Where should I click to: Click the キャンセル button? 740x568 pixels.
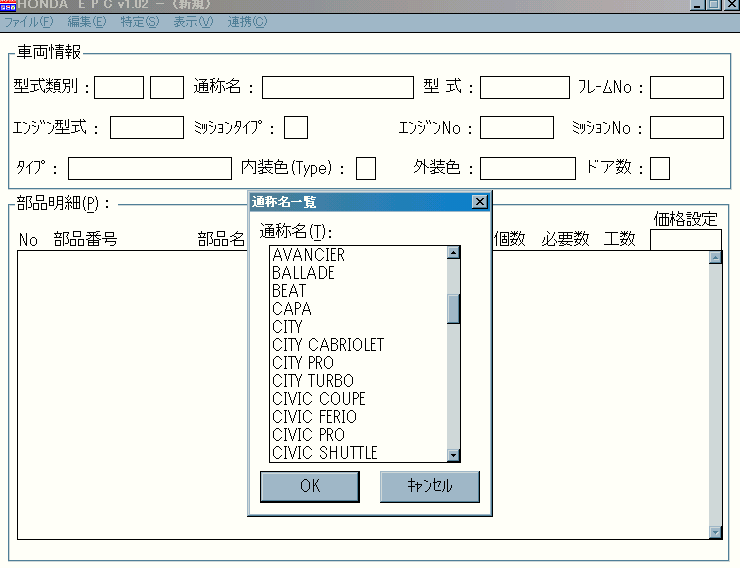click(429, 486)
